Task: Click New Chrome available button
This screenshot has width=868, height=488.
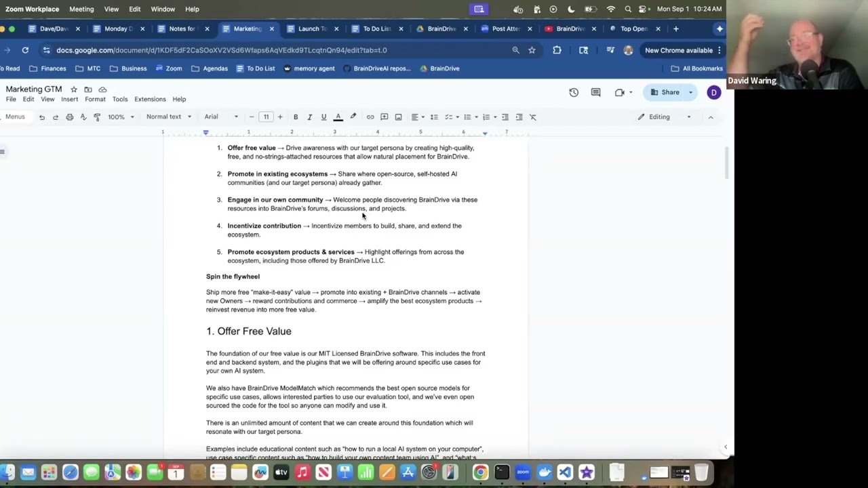Action: pos(678,50)
